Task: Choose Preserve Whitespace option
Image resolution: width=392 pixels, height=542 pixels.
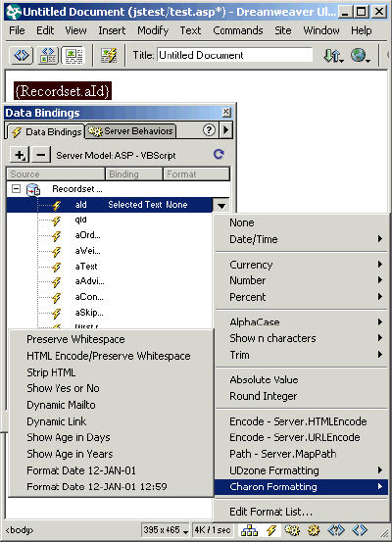Action: point(111,339)
